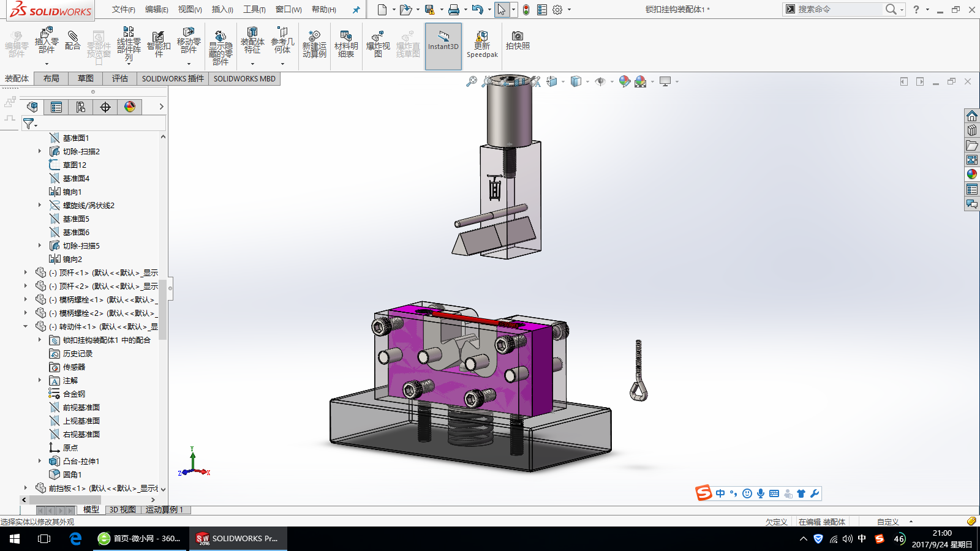Screen dimensions: 980x551
Task: Open the 工具(T) menu
Action: (x=254, y=9)
